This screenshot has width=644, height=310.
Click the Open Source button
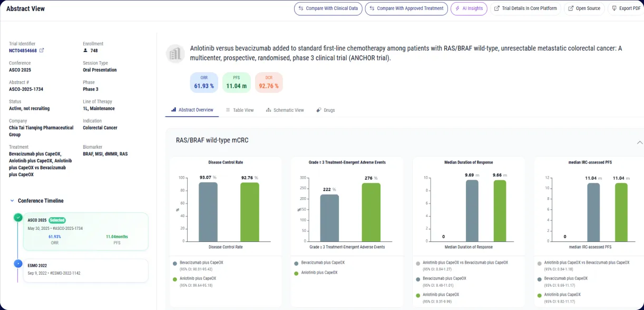click(x=584, y=8)
